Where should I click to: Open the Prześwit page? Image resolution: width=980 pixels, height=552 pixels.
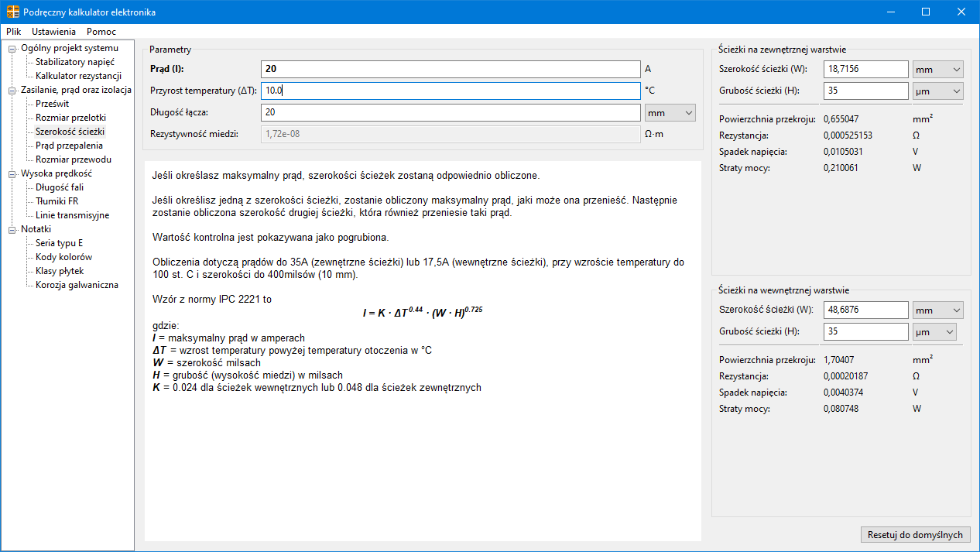coord(53,104)
